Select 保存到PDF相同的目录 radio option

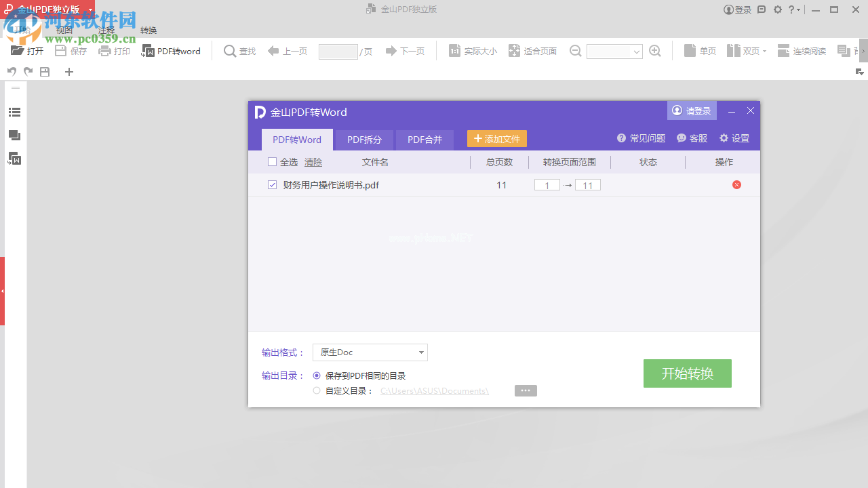pyautogui.click(x=317, y=375)
